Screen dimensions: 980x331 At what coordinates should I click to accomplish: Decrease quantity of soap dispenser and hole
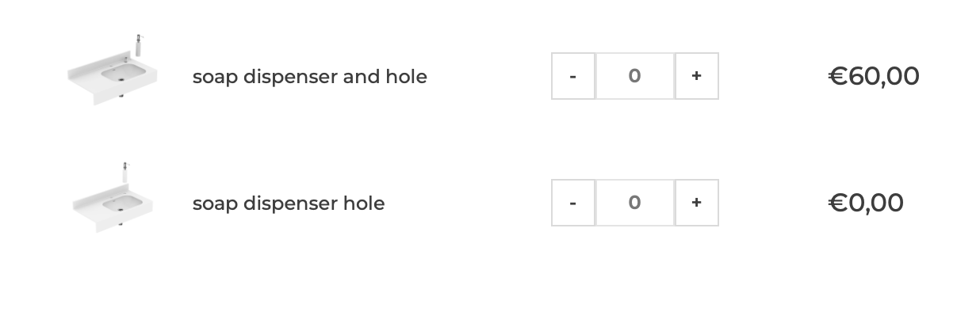tap(572, 76)
